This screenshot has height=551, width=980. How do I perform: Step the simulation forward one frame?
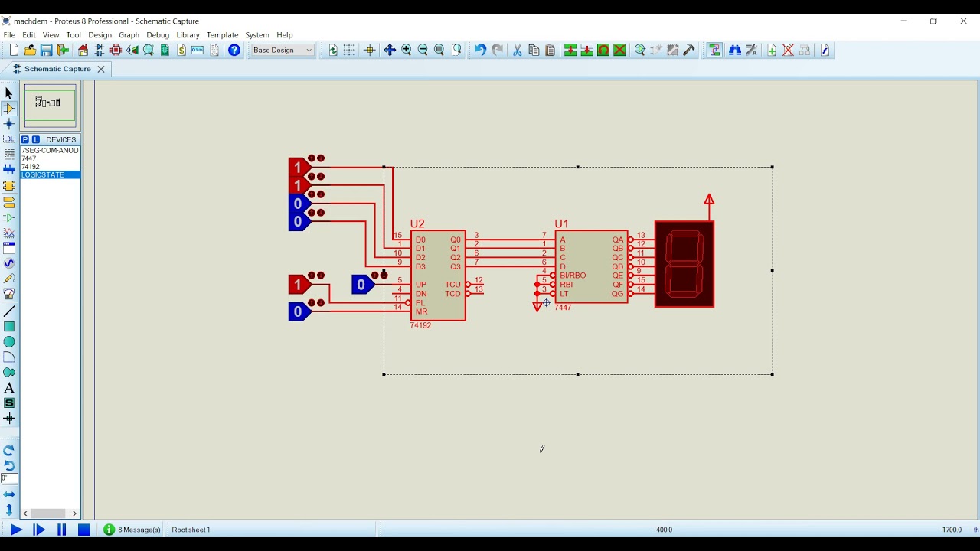(x=39, y=530)
